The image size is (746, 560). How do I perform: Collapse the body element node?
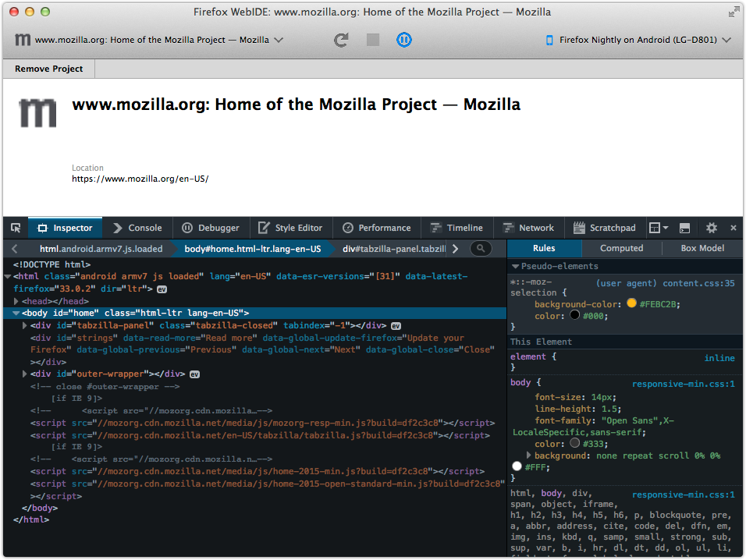tap(16, 313)
